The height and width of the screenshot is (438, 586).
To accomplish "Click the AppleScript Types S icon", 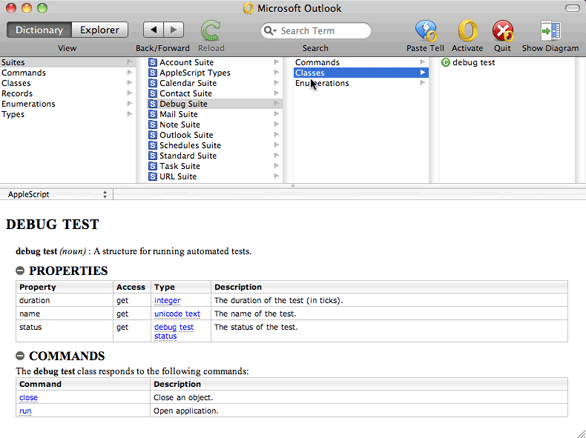I will (x=152, y=73).
